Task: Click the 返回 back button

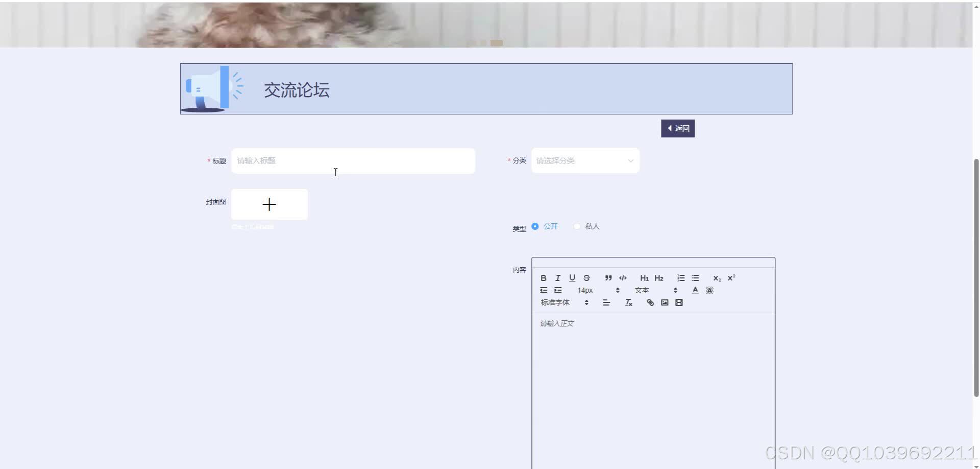Action: pyautogui.click(x=678, y=128)
